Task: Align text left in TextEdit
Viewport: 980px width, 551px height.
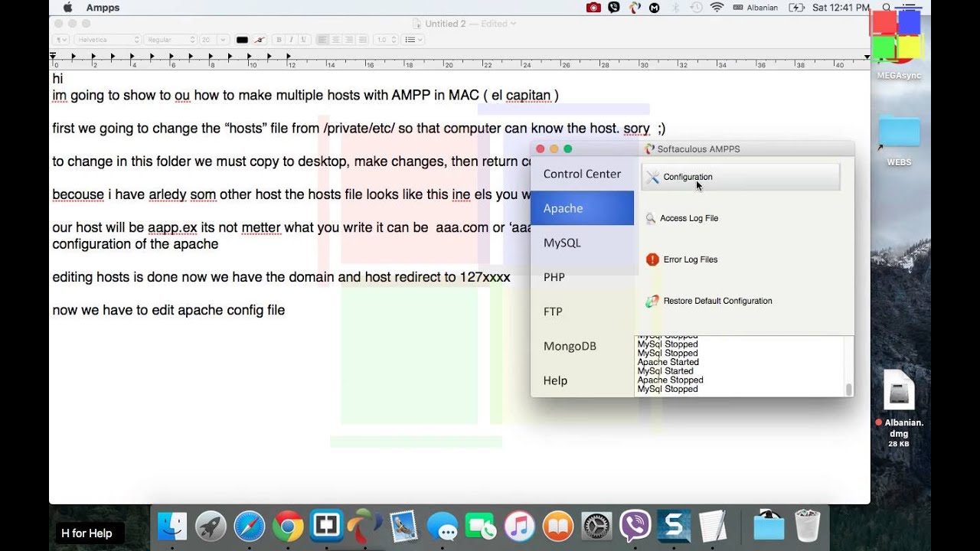Action: pyautogui.click(x=322, y=40)
